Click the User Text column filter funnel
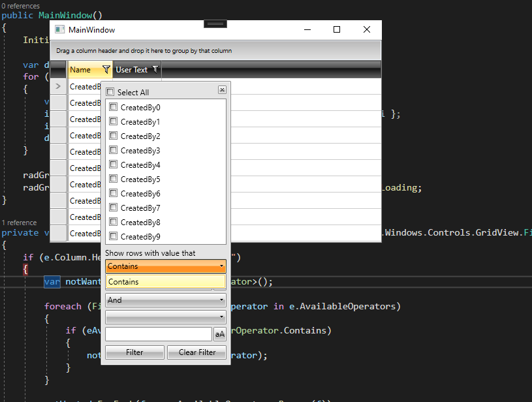The height and width of the screenshot is (402, 532). (155, 69)
